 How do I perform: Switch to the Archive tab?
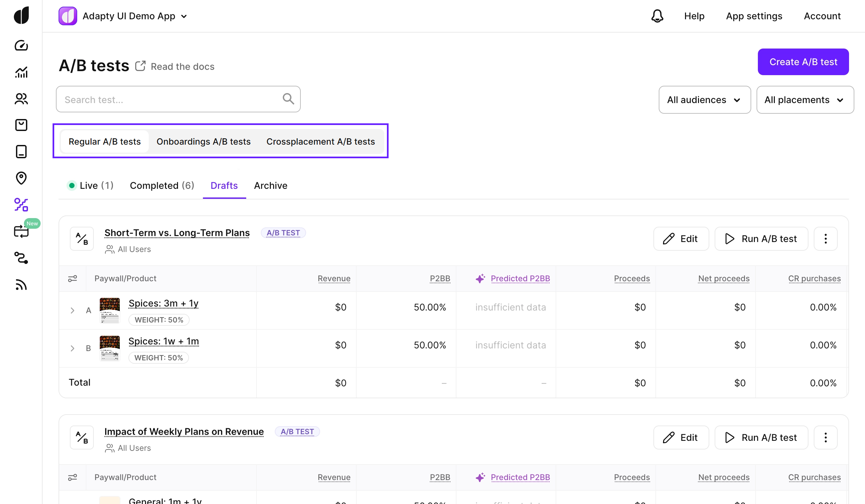click(270, 186)
